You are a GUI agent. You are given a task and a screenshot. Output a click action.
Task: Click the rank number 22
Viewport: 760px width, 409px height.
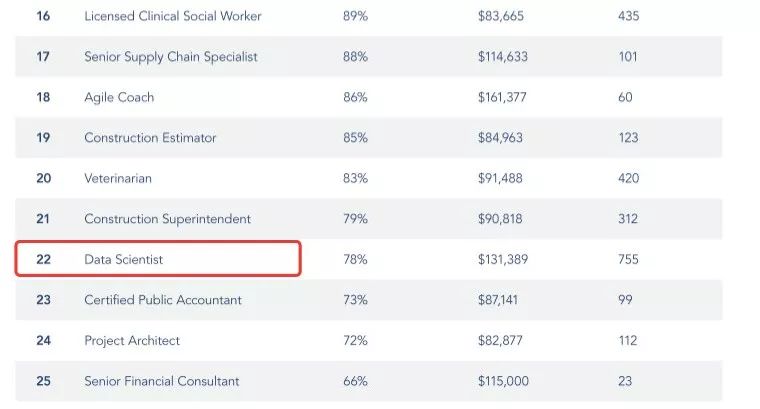[43, 259]
